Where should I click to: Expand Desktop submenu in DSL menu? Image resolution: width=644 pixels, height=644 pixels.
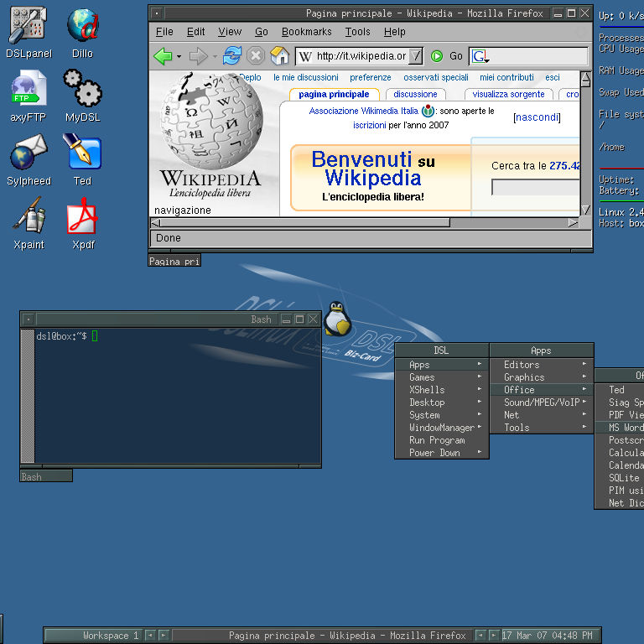[x=442, y=402]
